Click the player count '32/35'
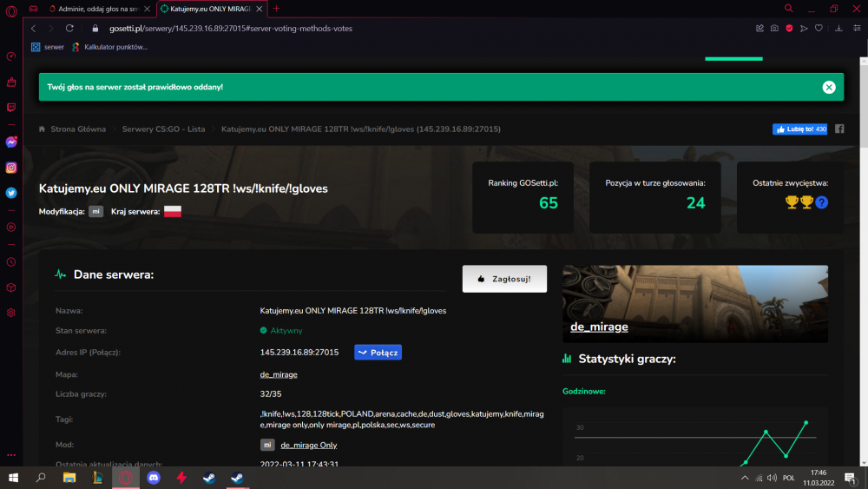 (x=271, y=394)
